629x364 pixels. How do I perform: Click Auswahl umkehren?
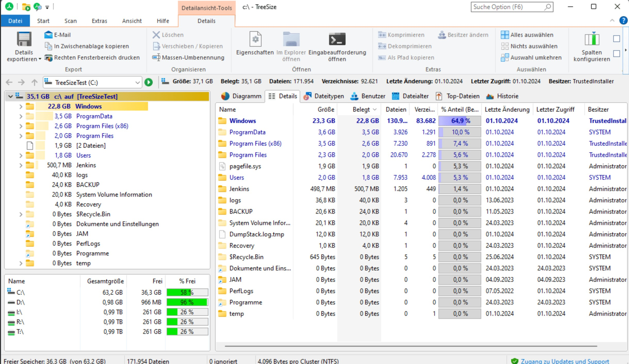pyautogui.click(x=531, y=57)
